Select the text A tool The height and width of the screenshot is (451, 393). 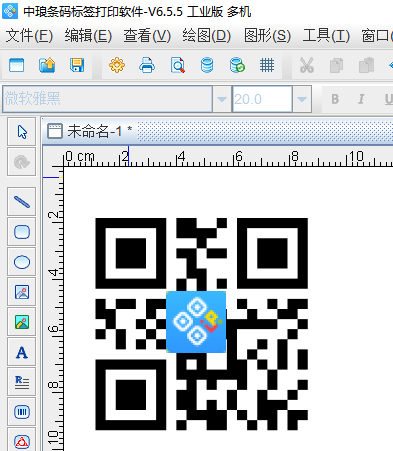point(22,352)
